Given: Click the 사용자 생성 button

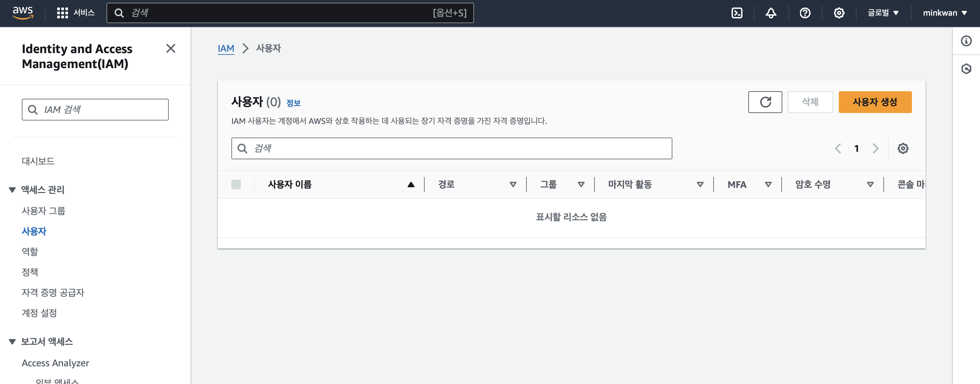Looking at the screenshot, I should click(875, 102).
